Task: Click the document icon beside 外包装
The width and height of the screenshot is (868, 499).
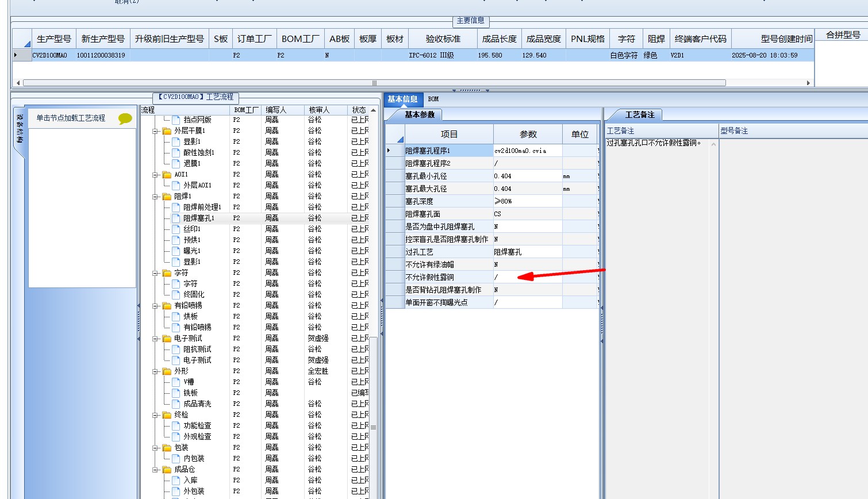Action: coord(176,491)
